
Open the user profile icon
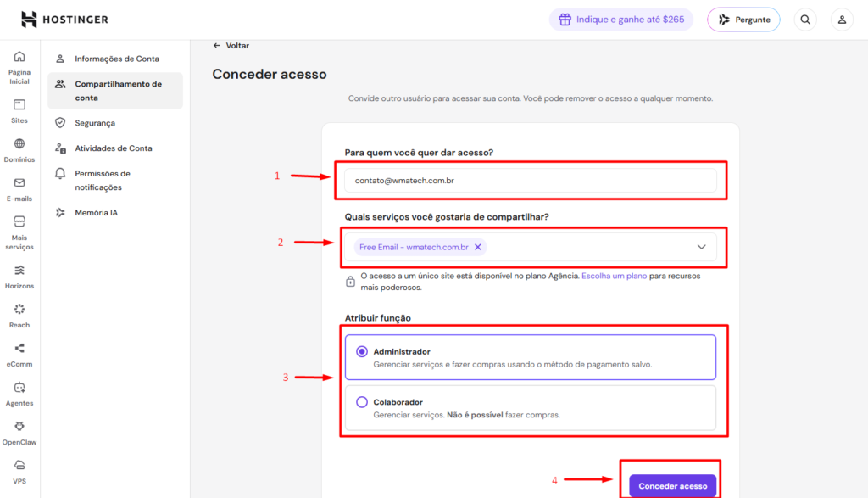pyautogui.click(x=842, y=20)
